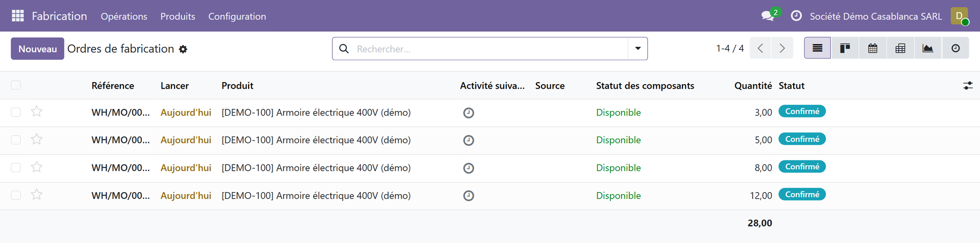Click Disponible in the 12,00 quantity row
The height and width of the screenshot is (243, 980).
pos(619,196)
